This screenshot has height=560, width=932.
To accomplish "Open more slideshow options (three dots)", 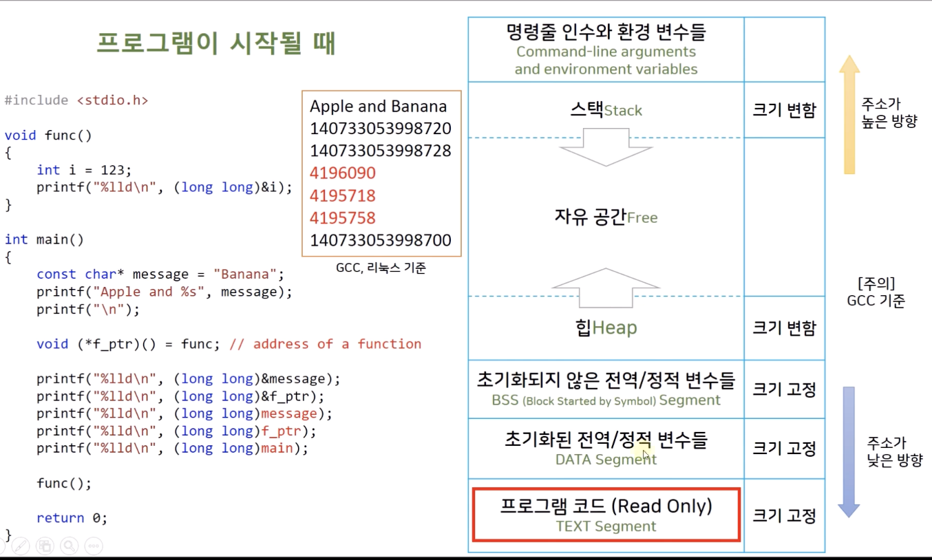I will (x=94, y=546).
